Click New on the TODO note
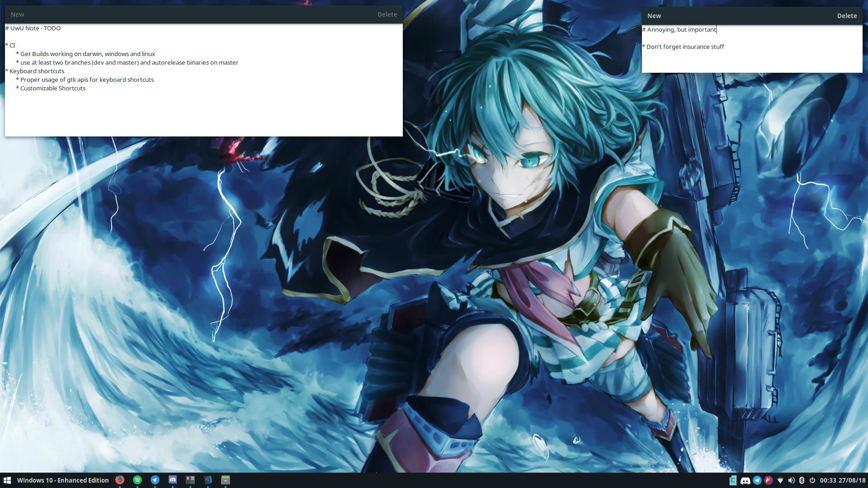Image resolution: width=868 pixels, height=488 pixels. [x=17, y=14]
